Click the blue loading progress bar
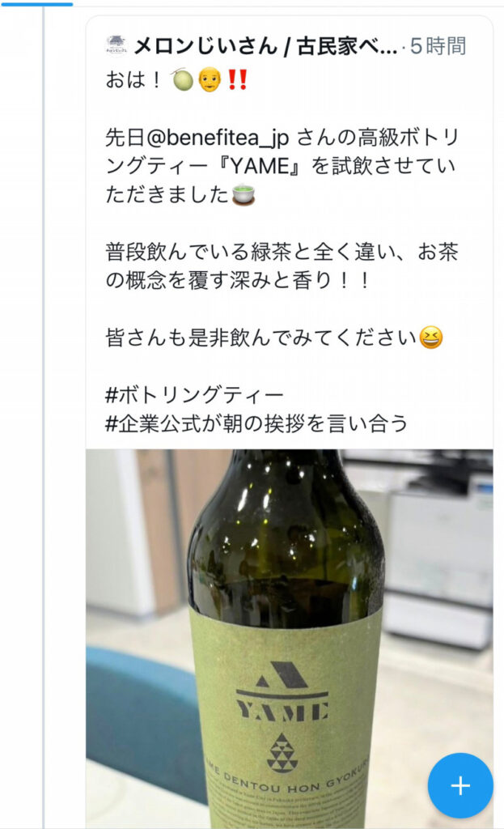The width and height of the screenshot is (504, 829). point(36,4)
